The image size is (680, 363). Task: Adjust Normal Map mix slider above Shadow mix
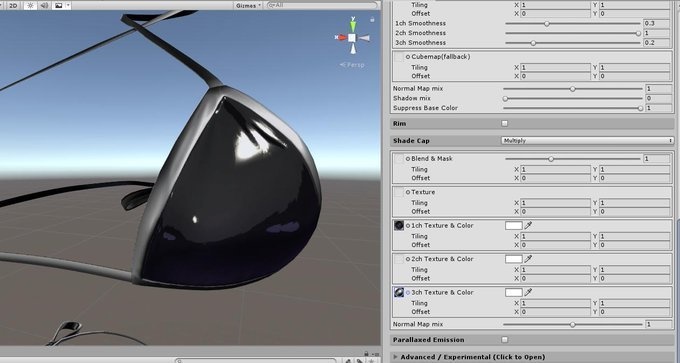[572, 89]
